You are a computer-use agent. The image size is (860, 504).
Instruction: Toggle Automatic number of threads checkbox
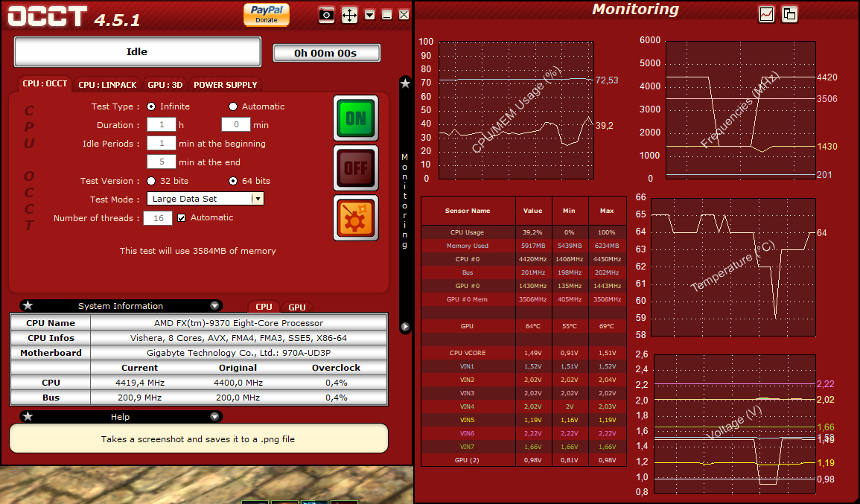tap(182, 217)
